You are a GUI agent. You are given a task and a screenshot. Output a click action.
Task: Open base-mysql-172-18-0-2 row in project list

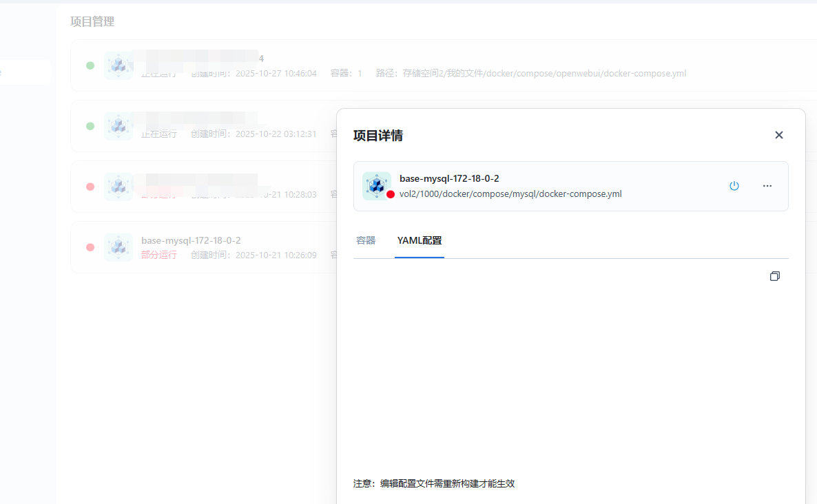tap(204, 247)
